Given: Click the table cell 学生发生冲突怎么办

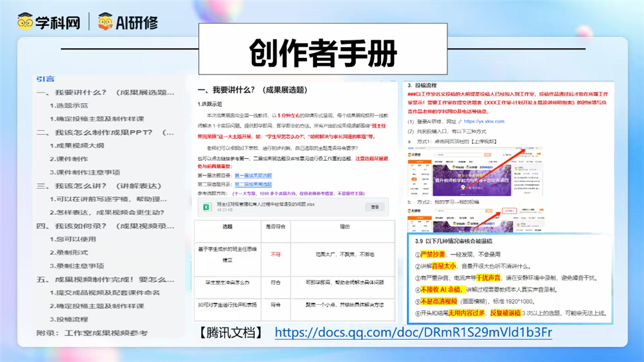Looking at the screenshot, I should [x=228, y=282].
